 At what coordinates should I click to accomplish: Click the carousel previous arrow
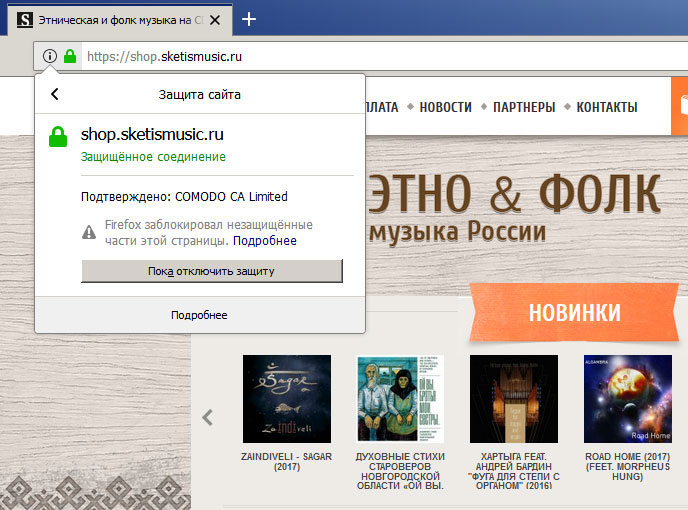tap(208, 417)
